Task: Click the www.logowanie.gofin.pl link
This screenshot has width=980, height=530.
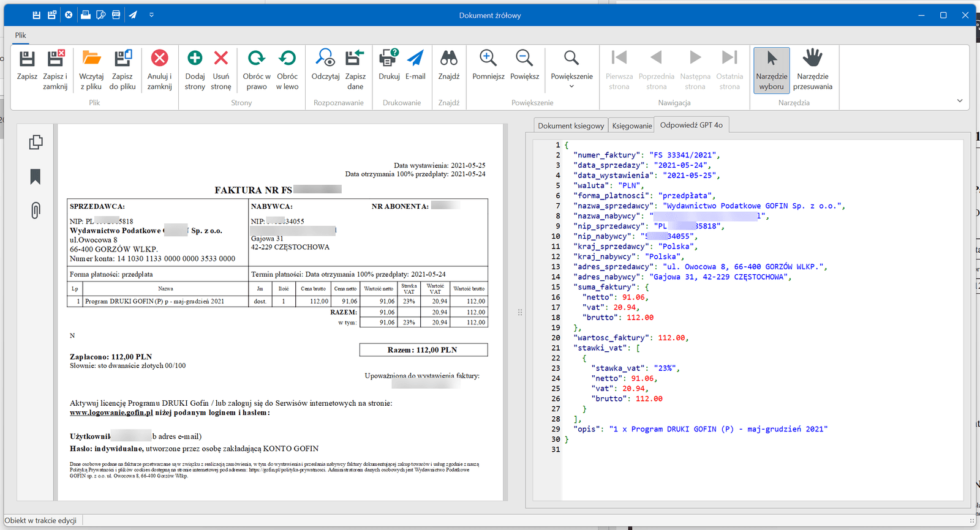Action: click(111, 413)
